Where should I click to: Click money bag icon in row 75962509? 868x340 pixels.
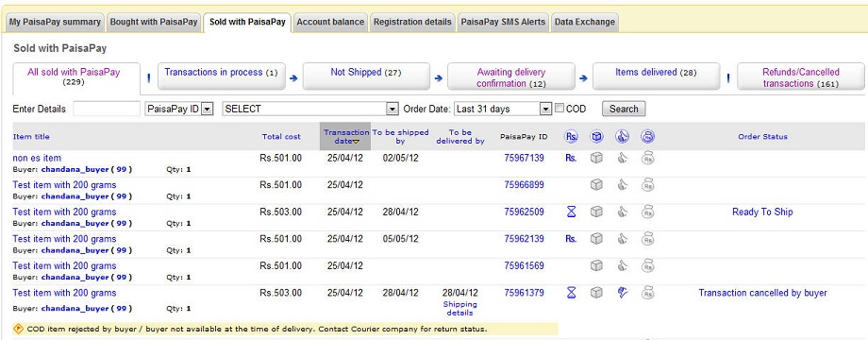pos(647,212)
